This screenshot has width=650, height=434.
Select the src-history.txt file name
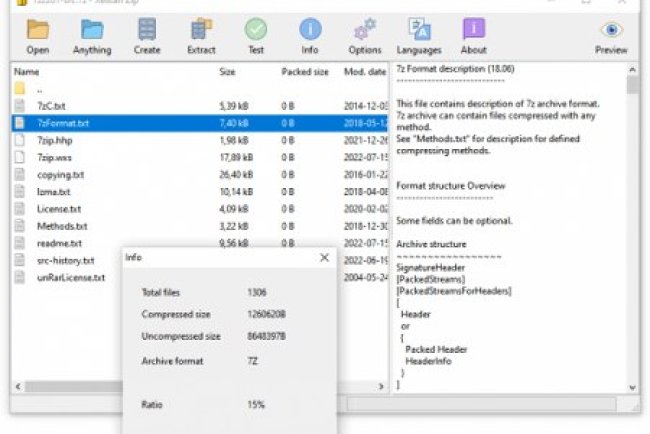click(x=65, y=261)
